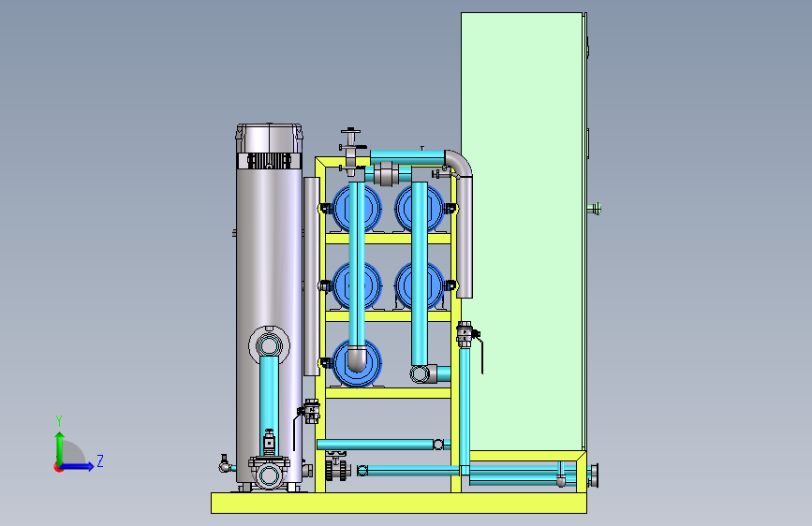Click the green Y axis of the triad
This screenshot has height=526, width=812.
[x=59, y=447]
